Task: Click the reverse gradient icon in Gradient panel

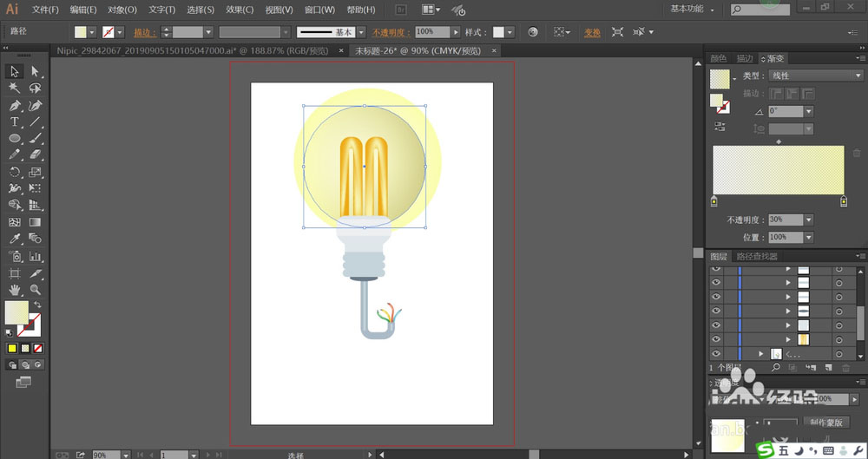Action: click(720, 127)
